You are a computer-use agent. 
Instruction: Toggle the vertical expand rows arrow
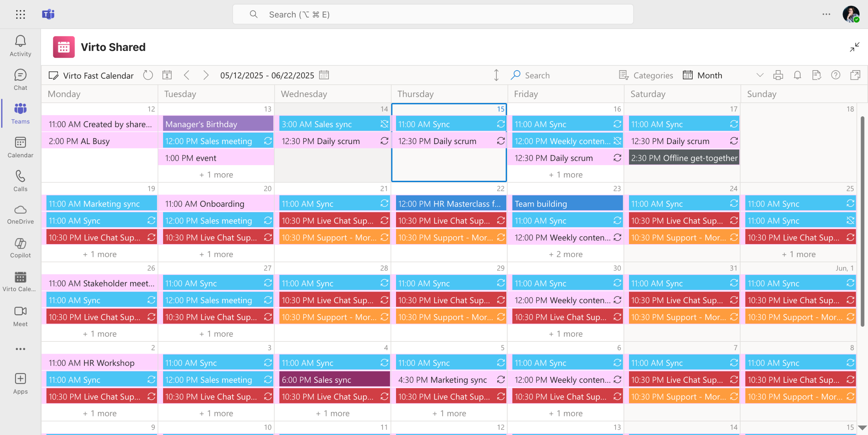pos(496,75)
